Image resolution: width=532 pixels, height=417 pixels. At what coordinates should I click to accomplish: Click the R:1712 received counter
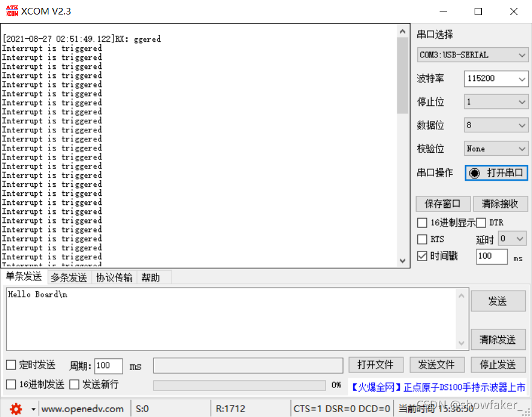click(x=231, y=409)
